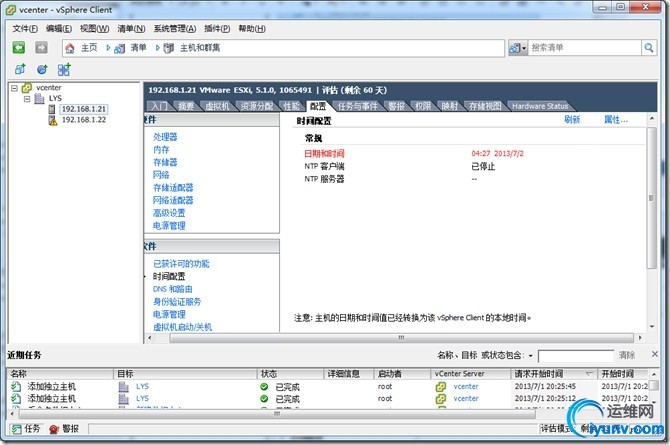Open 虚拟机启动/关机 settings
The image size is (670, 445).
pyautogui.click(x=182, y=327)
